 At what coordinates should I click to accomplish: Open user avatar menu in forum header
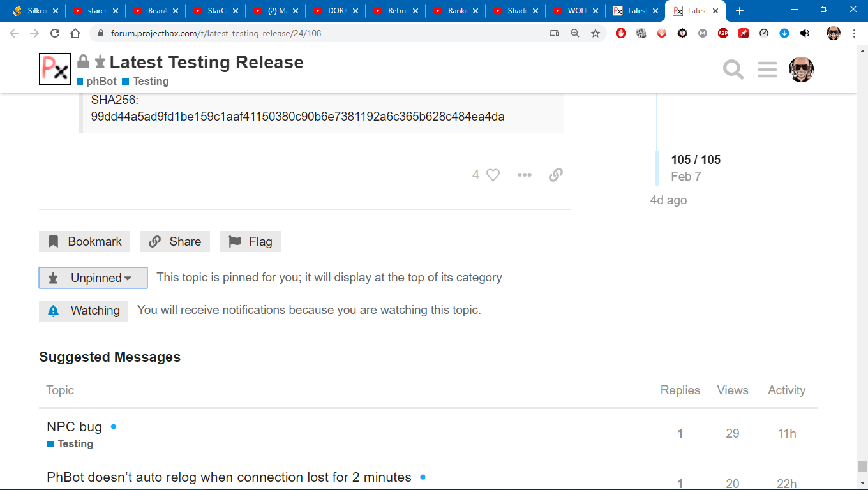801,70
